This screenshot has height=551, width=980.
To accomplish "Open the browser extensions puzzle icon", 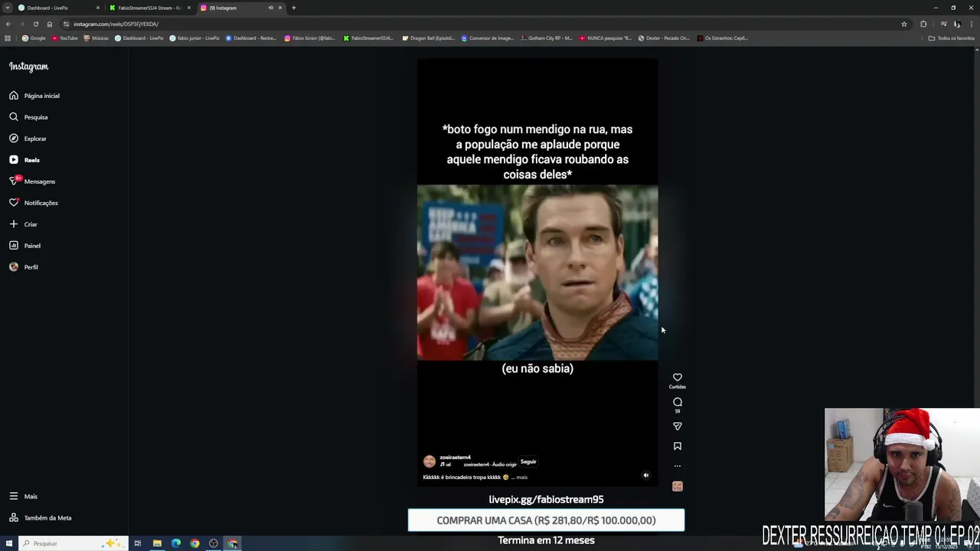I will click(x=923, y=24).
